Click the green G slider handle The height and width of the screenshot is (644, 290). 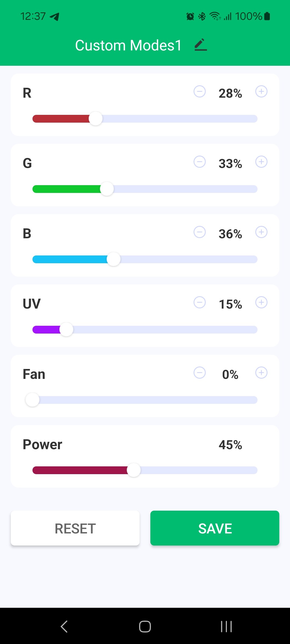click(x=107, y=189)
